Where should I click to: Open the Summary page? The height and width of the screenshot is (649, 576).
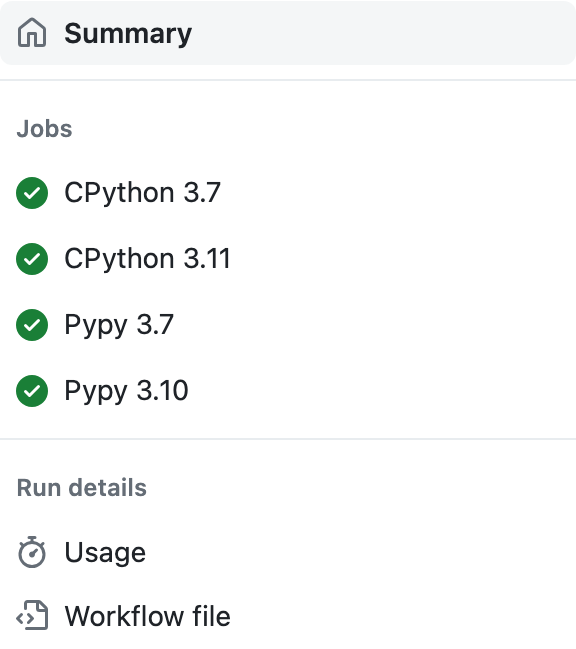[128, 33]
